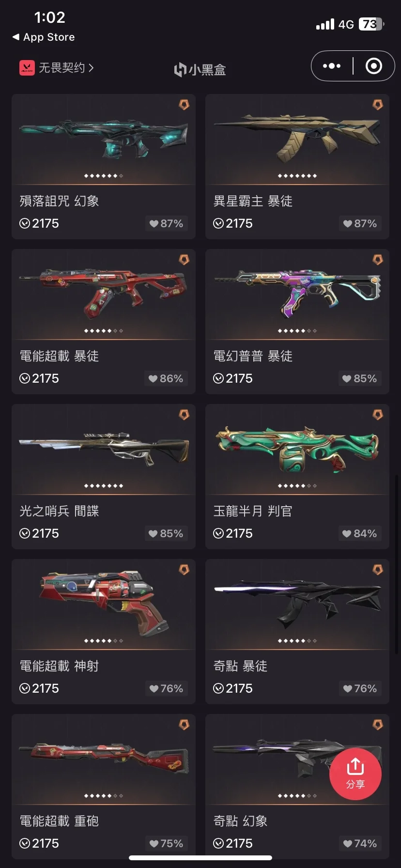
Task: Tap variant dots under 異星霸主 暴徒 image
Action: [297, 176]
